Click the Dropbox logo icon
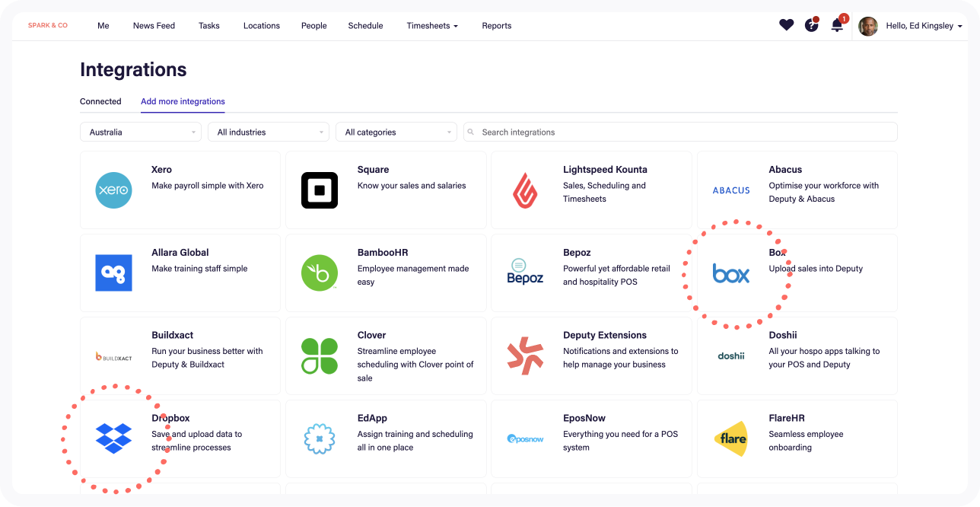Image resolution: width=980 pixels, height=507 pixels. pyautogui.click(x=113, y=438)
